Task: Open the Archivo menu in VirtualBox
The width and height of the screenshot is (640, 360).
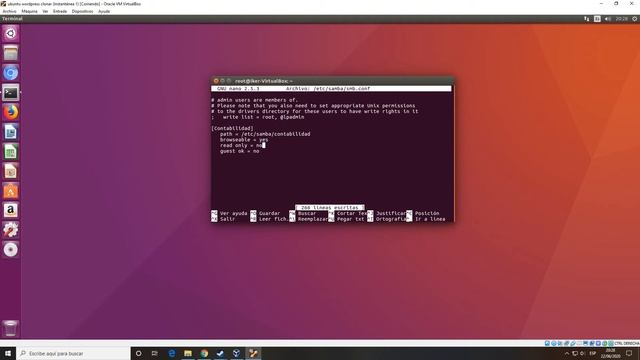Action: [x=9, y=11]
